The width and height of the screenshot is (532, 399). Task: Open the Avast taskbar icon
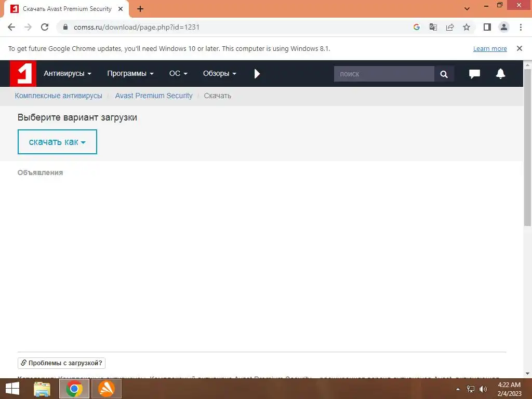pyautogui.click(x=107, y=389)
